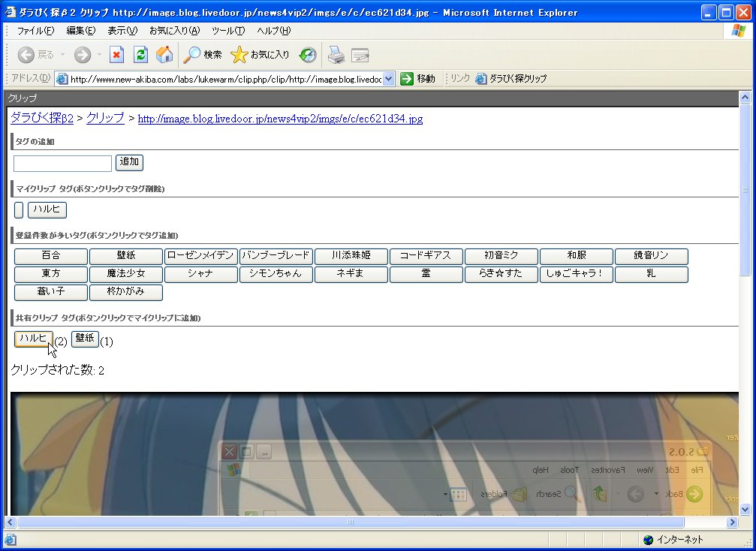Image resolution: width=756 pixels, height=551 pixels.
Task: Add the らき☆すた tag
Action: [x=501, y=274]
